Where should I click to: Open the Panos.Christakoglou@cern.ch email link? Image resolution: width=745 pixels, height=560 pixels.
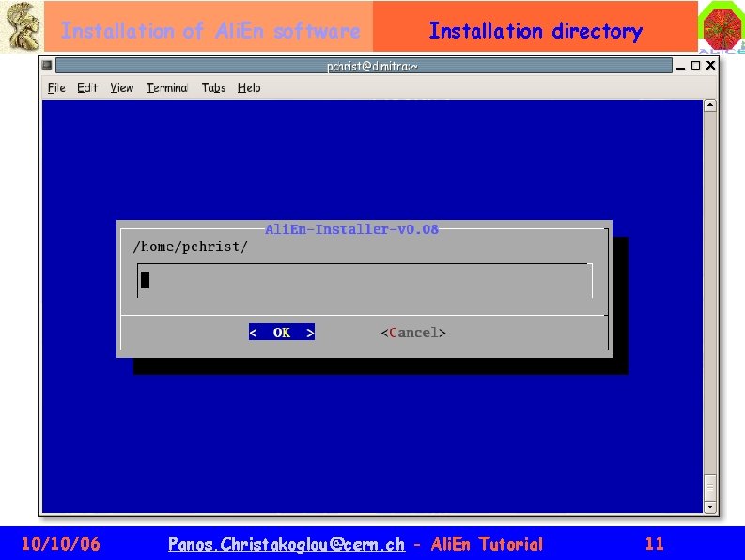pyautogui.click(x=287, y=544)
